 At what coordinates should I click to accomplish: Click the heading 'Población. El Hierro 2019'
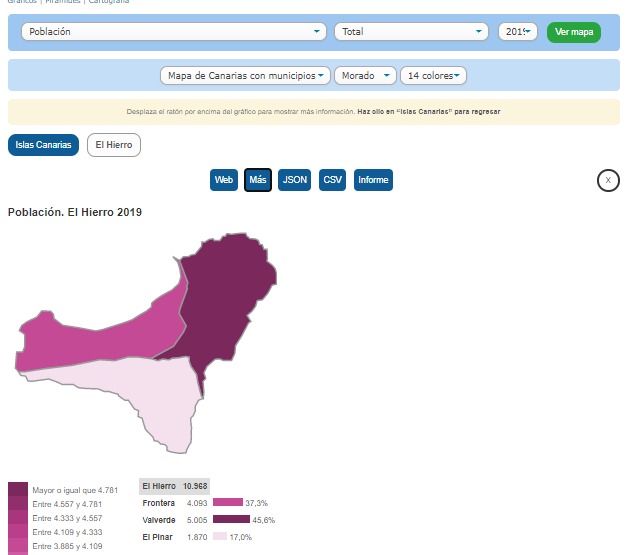point(75,212)
